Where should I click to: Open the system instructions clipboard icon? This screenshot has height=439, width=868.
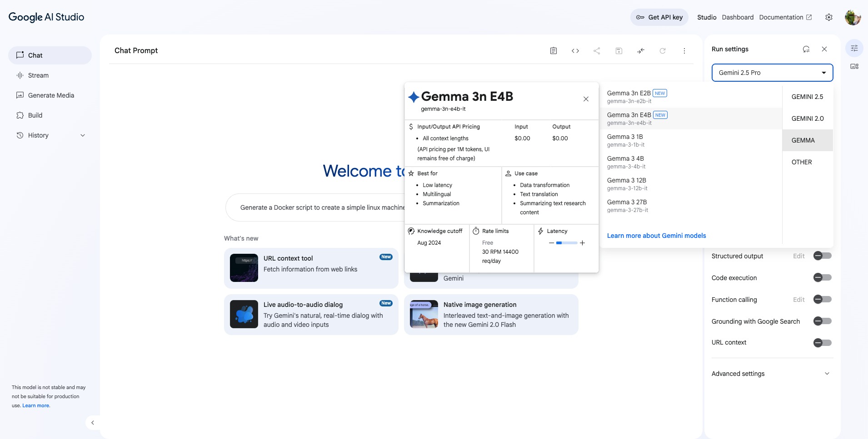pyautogui.click(x=553, y=51)
